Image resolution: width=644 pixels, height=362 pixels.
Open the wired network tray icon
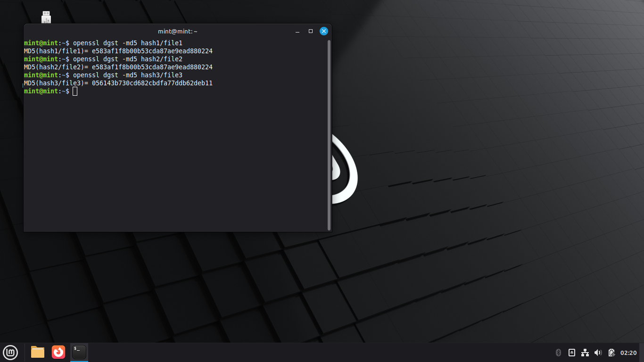585,353
